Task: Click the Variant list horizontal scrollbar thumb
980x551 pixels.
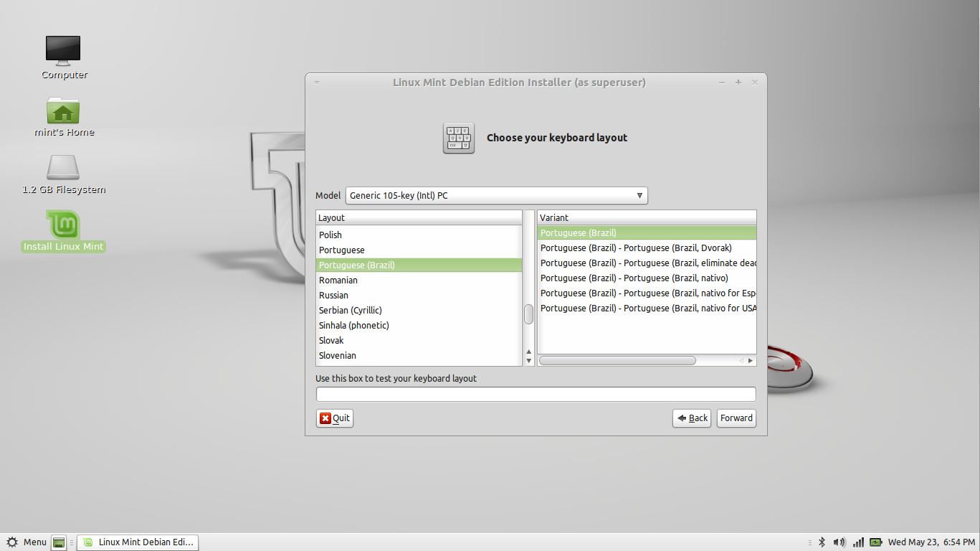Action: [x=617, y=361]
